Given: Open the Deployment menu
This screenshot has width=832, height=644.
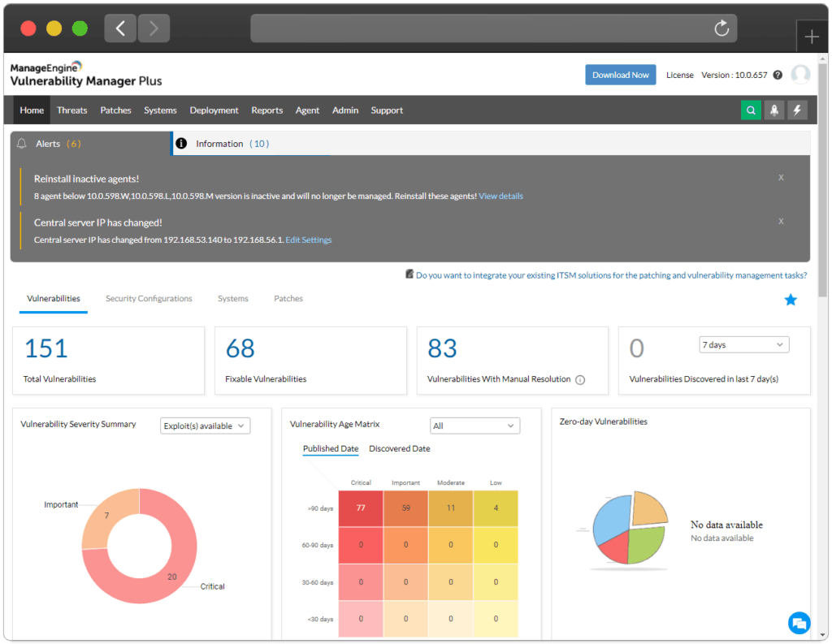Looking at the screenshot, I should tap(214, 110).
